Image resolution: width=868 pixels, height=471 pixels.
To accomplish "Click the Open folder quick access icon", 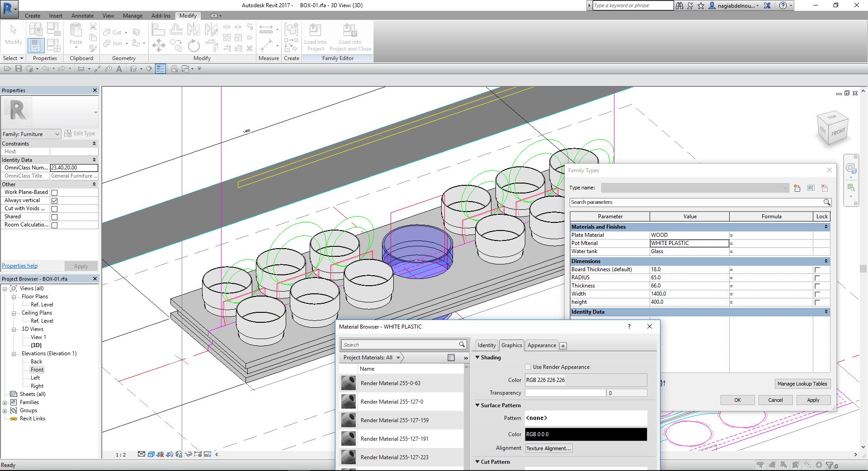I will (7, 69).
